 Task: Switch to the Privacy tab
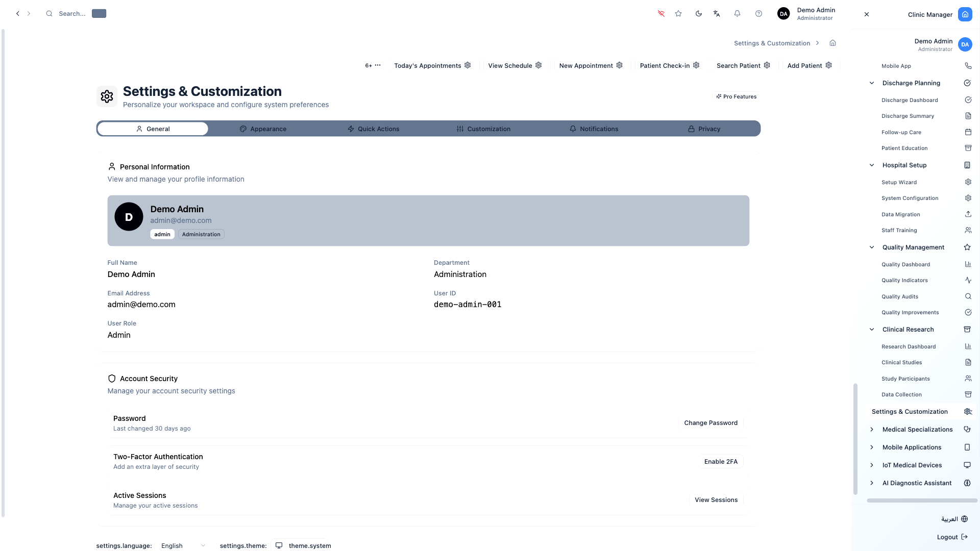click(x=704, y=129)
